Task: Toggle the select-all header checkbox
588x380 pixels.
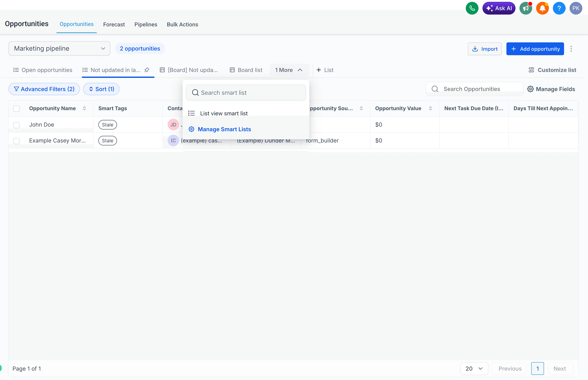Action: pos(17,108)
